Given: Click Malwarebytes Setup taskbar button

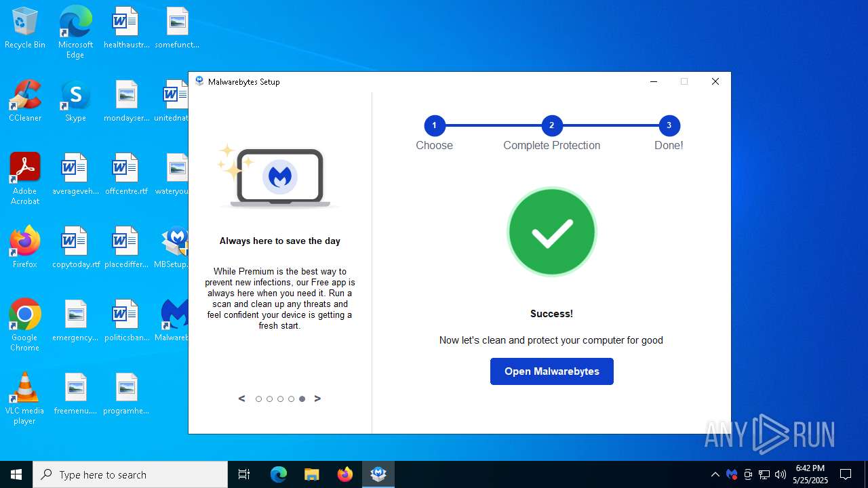Looking at the screenshot, I should 378,474.
